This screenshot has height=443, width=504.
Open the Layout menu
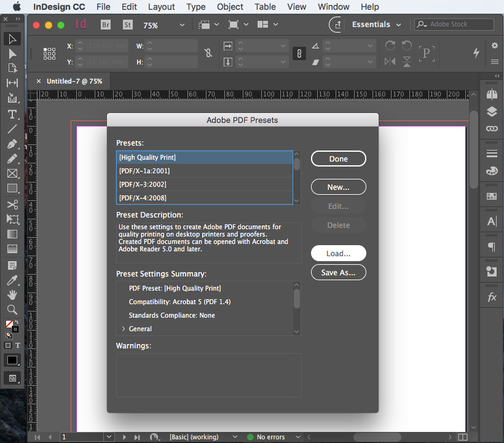[161, 7]
